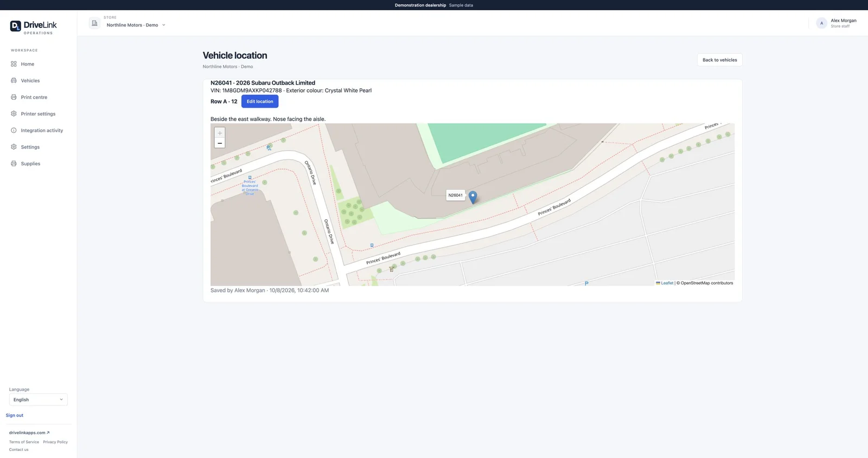
Task: Zoom in on the map
Action: point(220,133)
